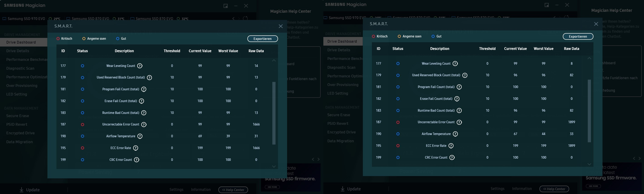The width and height of the screenshot is (644, 194).
Task: Open help for Airflow Temperature, right window
Action: (x=455, y=134)
